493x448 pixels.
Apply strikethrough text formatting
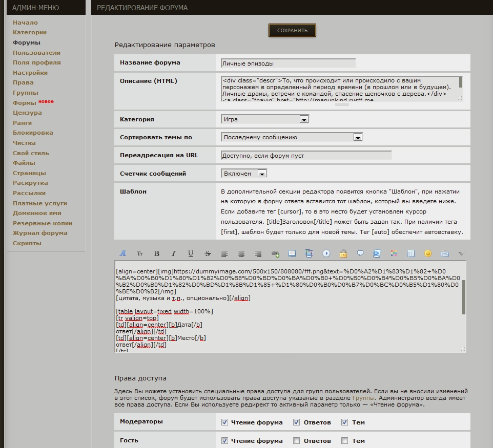click(x=208, y=253)
